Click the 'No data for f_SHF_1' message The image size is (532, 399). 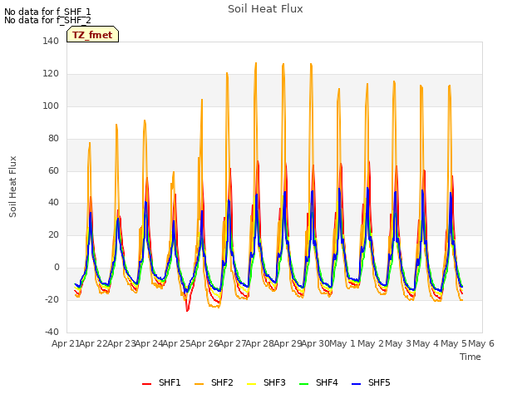pyautogui.click(x=47, y=12)
